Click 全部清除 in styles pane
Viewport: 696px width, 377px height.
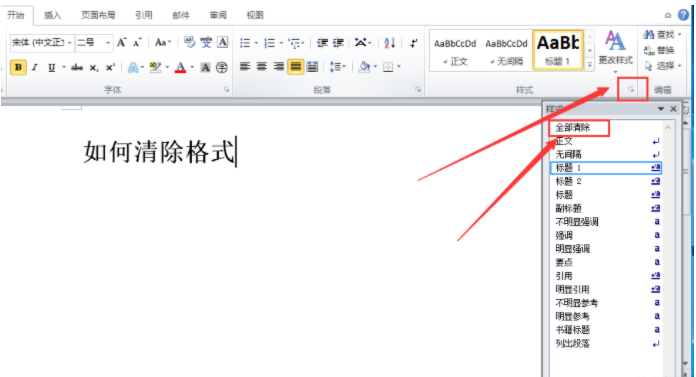573,128
